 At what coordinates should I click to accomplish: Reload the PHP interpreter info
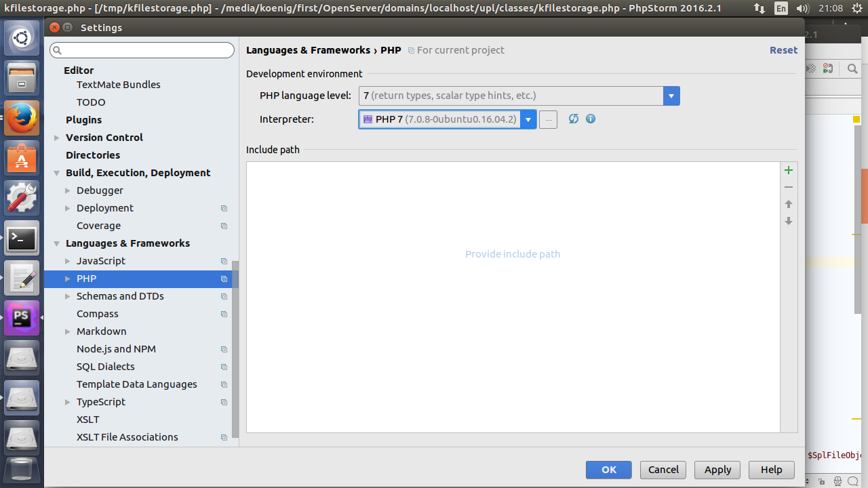click(574, 119)
